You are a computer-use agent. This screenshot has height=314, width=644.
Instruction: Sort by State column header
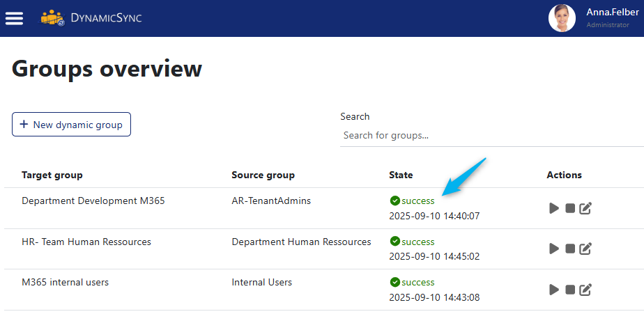tap(401, 175)
